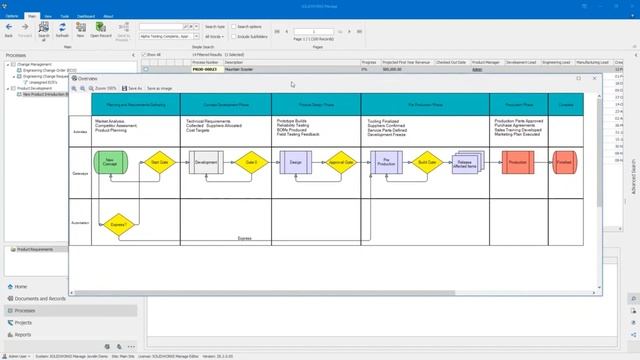This screenshot has height=360, width=640.
Task: Open the Admin User dropdown in status bar
Action: point(17,356)
